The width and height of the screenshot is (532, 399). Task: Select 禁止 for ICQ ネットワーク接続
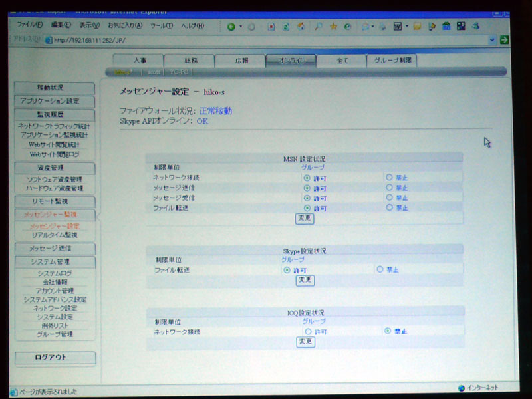point(388,331)
